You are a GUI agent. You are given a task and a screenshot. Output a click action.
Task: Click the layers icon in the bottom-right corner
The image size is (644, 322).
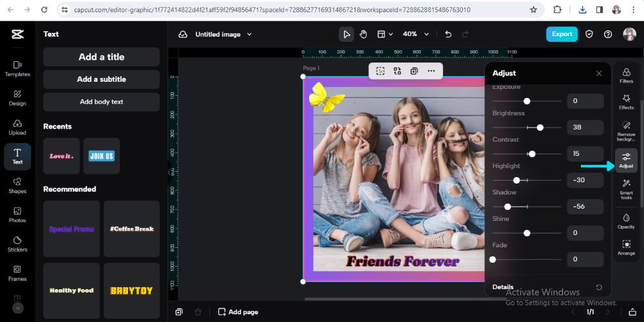point(632,312)
